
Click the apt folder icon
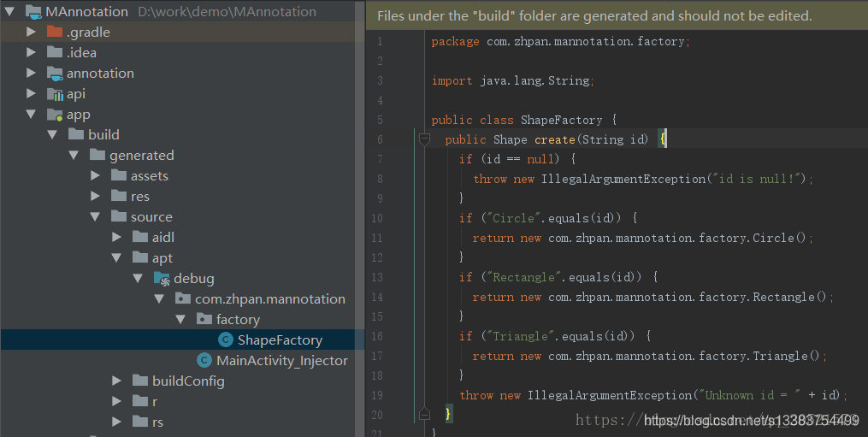(140, 257)
